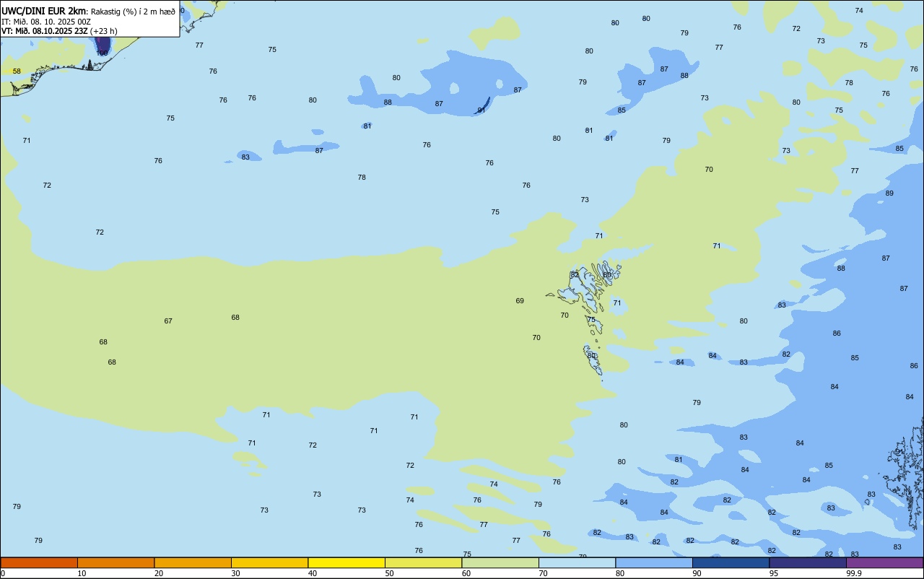Click the 80–90 medium blue legend swatch
The height and width of the screenshot is (579, 924).
[x=654, y=562]
